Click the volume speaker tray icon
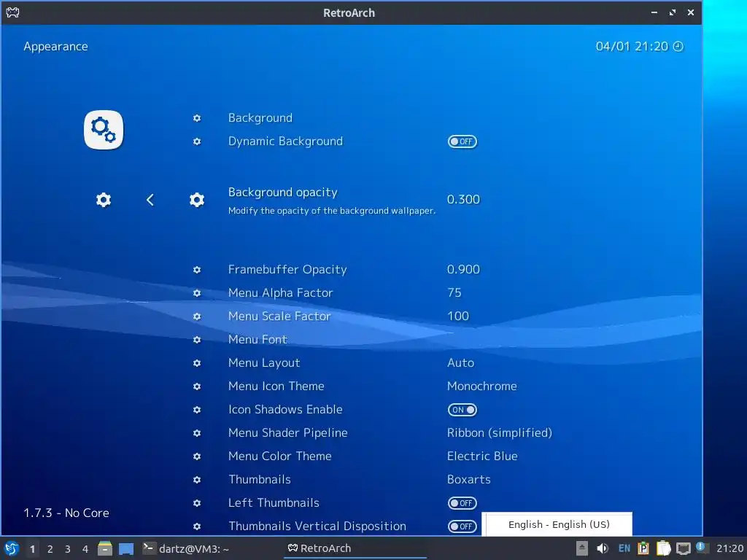This screenshot has height=560, width=747. pos(602,548)
